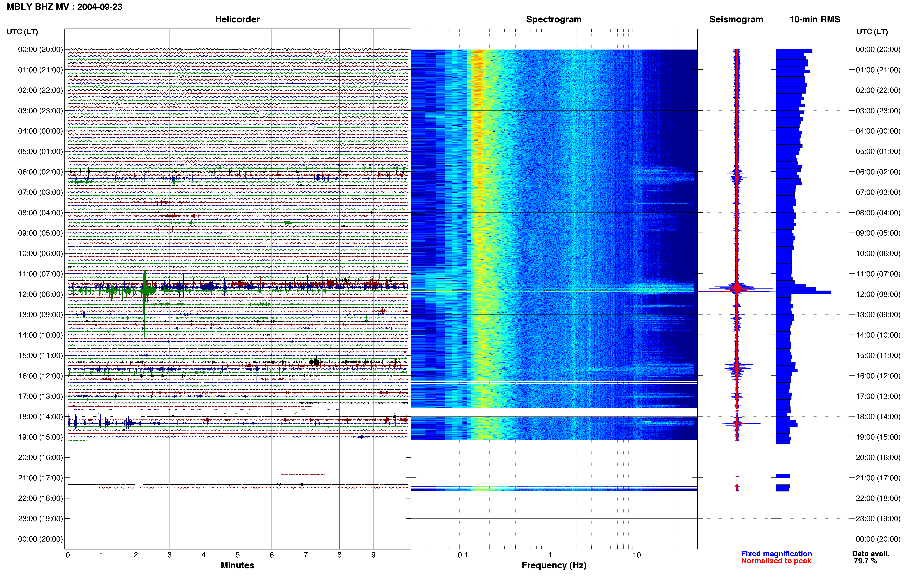The height and width of the screenshot is (578, 924).
Task: Click the 09:00 (05:00) label on the right axis
Action: pyautogui.click(x=878, y=233)
